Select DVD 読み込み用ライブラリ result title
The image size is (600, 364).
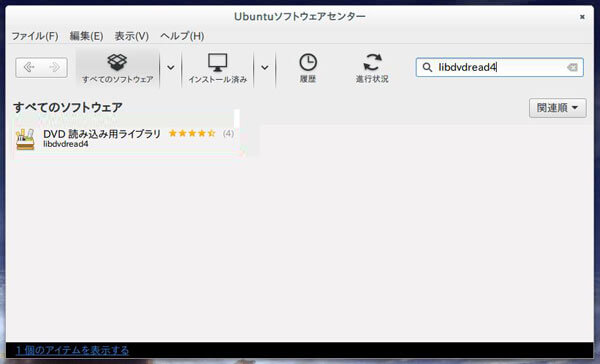click(102, 134)
